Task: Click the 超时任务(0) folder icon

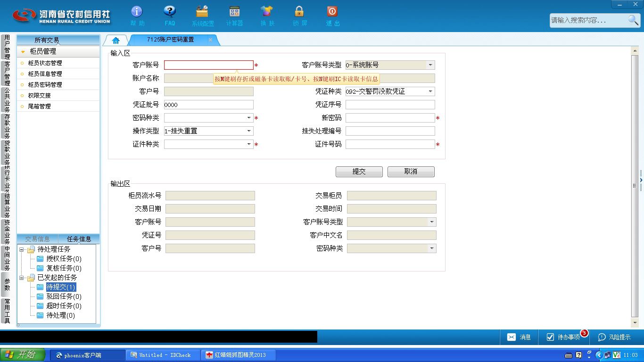Action: [40, 306]
